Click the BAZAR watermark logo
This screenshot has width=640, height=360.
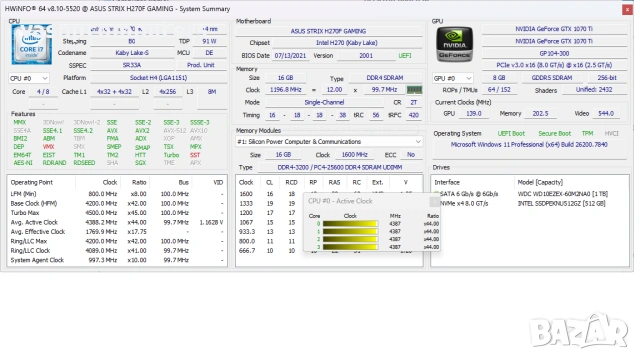[579, 331]
